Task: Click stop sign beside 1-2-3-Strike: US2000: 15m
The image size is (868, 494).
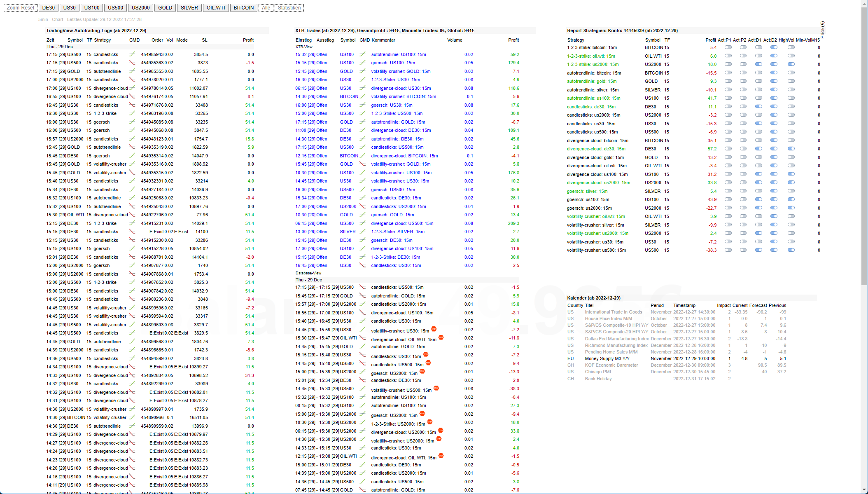Action: coord(429,422)
